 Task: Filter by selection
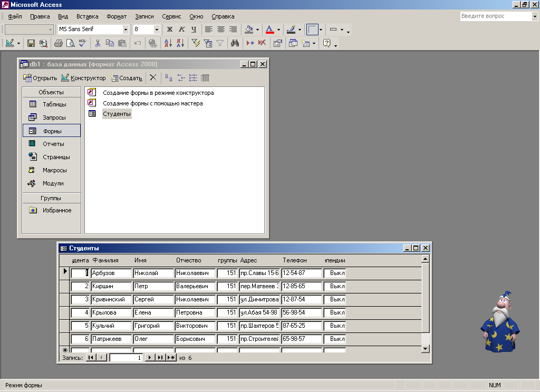[x=196, y=43]
